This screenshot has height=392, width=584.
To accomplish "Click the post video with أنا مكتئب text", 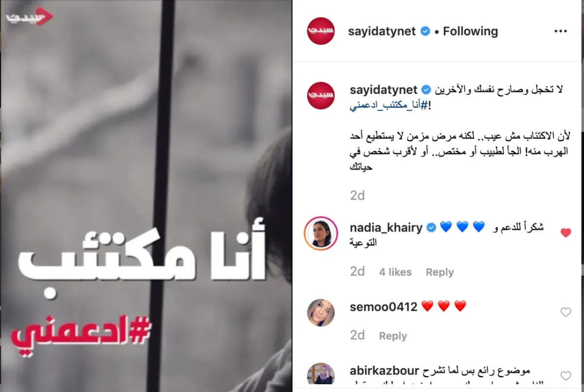I will pyautogui.click(x=146, y=196).
